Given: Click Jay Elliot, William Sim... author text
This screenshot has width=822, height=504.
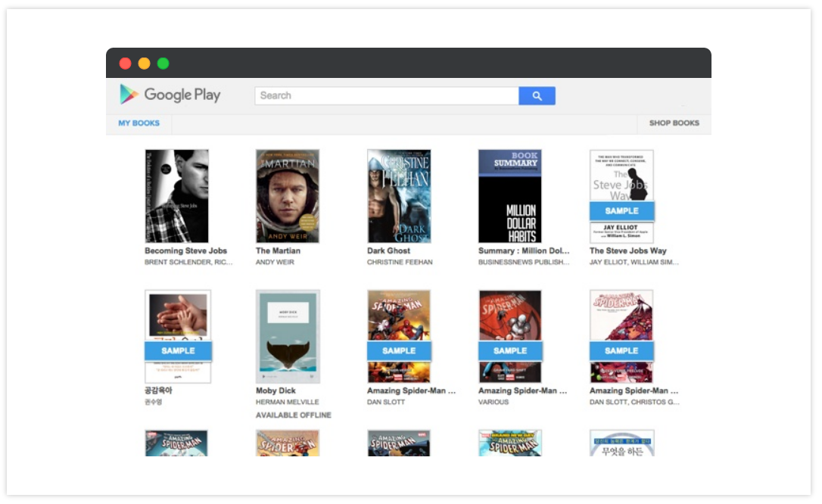Looking at the screenshot, I should click(634, 262).
